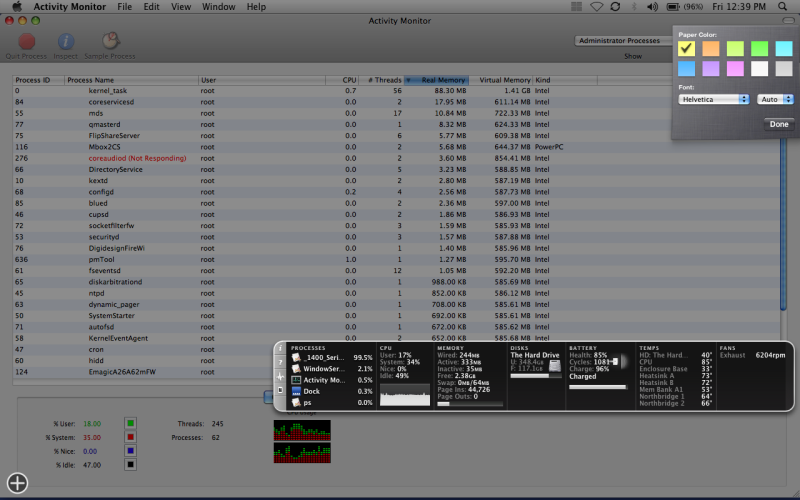Open the Help menu
800x500 pixels.
coord(256,7)
